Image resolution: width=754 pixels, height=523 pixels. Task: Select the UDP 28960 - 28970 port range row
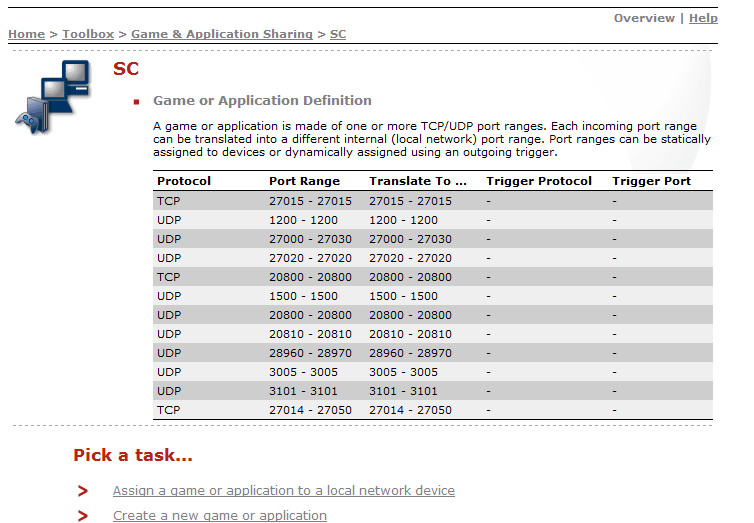433,353
